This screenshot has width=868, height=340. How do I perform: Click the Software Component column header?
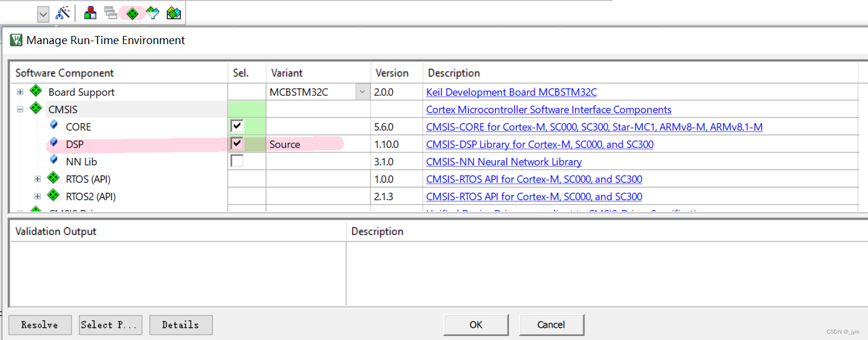[x=64, y=73]
